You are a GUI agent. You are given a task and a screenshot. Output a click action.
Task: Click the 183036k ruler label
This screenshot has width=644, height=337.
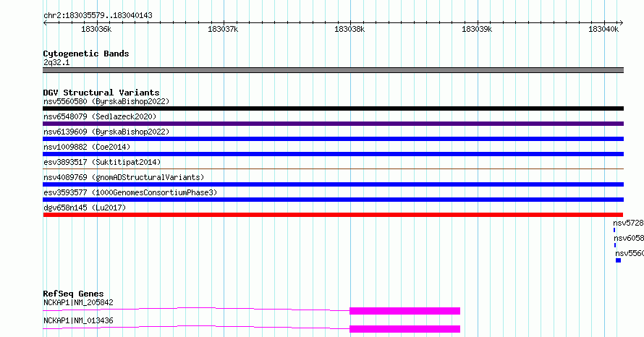point(96,29)
